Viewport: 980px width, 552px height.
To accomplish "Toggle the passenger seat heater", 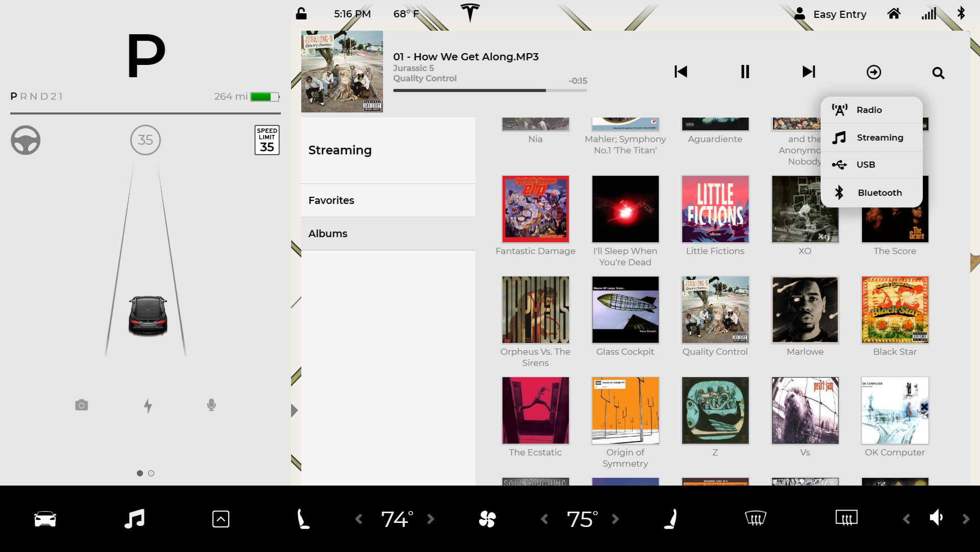I will pyautogui.click(x=671, y=519).
